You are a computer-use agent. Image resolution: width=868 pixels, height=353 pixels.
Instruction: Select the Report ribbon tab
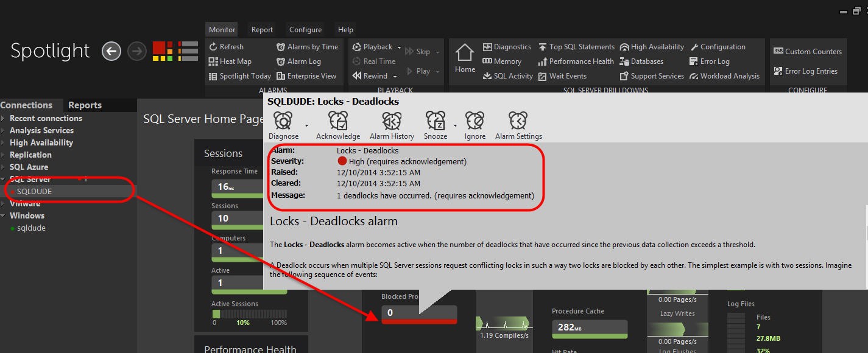263,29
